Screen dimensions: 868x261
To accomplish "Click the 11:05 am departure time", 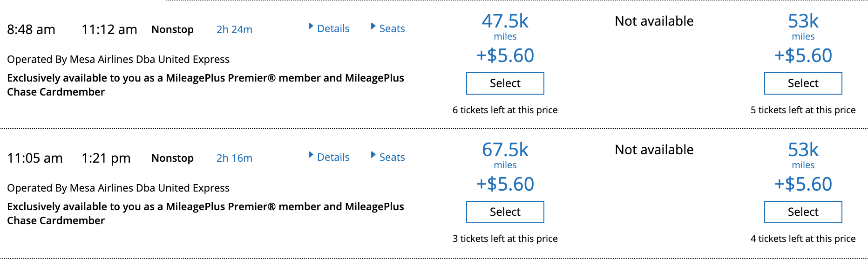I will (x=35, y=158).
